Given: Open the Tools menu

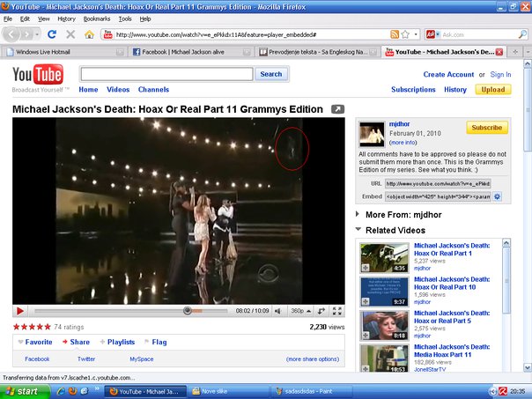Looking at the screenshot, I should coord(125,19).
